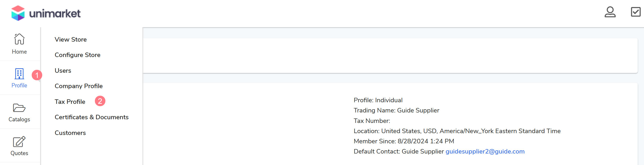Open Company Profile
Image resolution: width=644 pixels, height=165 pixels.
pos(79,86)
